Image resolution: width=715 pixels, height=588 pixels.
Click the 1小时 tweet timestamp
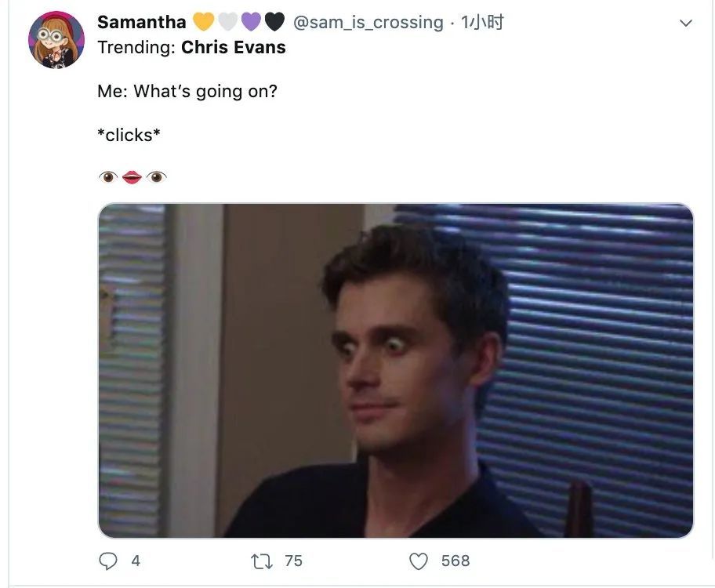coord(482,22)
